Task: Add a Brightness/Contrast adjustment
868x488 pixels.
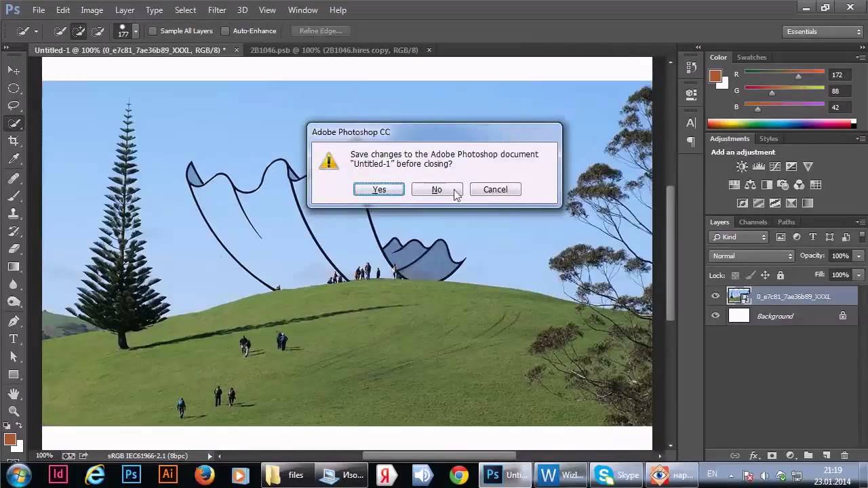Action: [742, 167]
